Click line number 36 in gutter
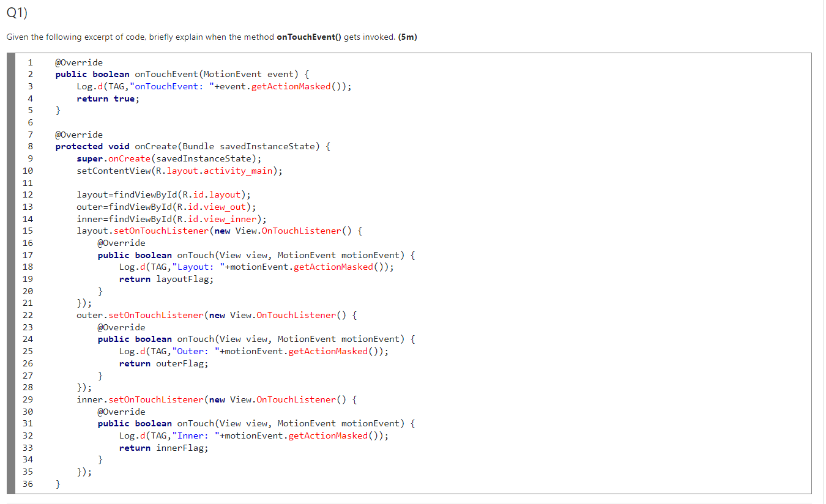Image resolution: width=826 pixels, height=504 pixels. 28,484
